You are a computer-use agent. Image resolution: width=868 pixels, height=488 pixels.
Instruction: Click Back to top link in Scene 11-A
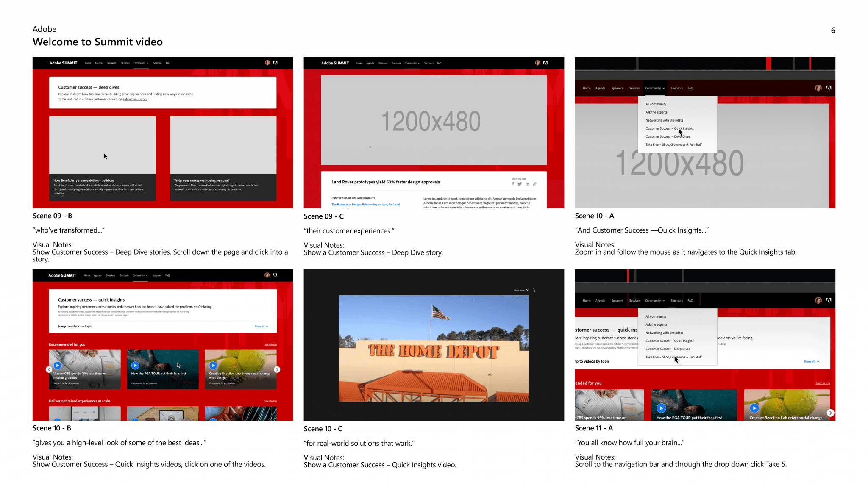point(823,383)
